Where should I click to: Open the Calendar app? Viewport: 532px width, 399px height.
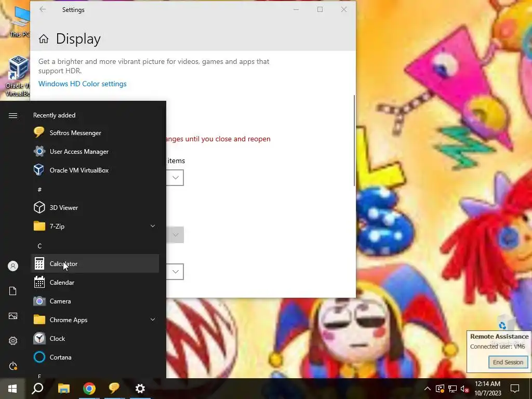(x=95, y=282)
